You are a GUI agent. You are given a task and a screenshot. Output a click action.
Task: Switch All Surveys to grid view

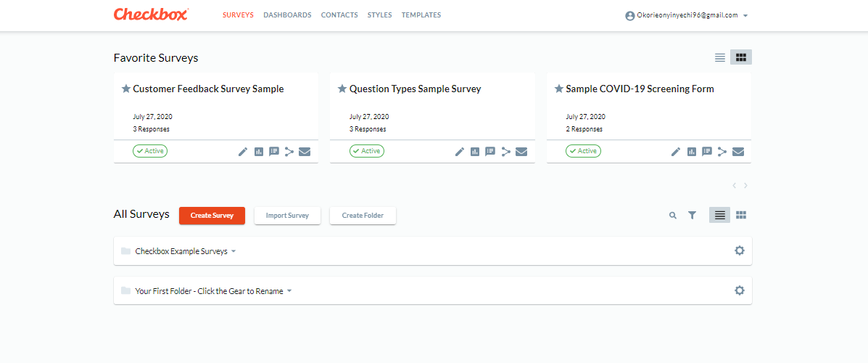tap(741, 215)
